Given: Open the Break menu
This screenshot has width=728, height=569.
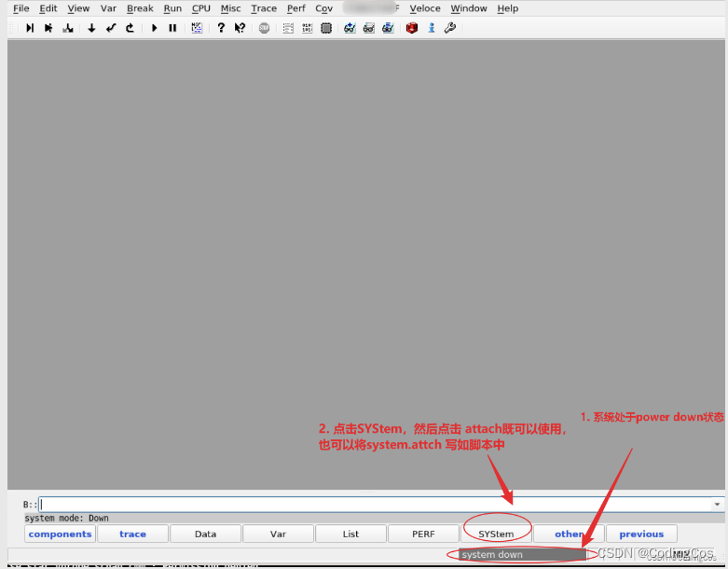Looking at the screenshot, I should [x=140, y=8].
